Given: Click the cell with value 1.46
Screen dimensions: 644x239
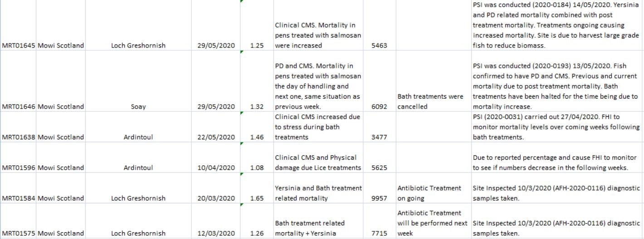Looking at the screenshot, I should (x=257, y=137).
